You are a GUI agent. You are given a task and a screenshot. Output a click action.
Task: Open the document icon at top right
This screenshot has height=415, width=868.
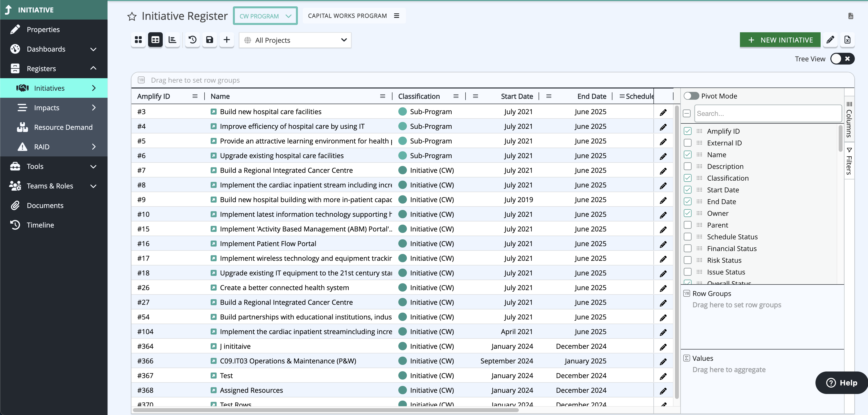(x=851, y=16)
